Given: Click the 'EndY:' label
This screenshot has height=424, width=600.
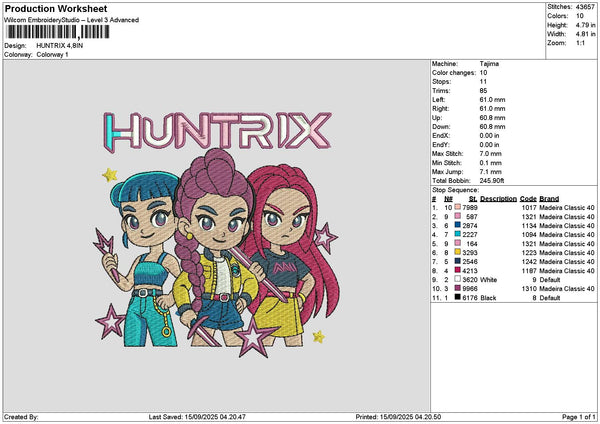Looking at the screenshot, I should coord(441,145).
